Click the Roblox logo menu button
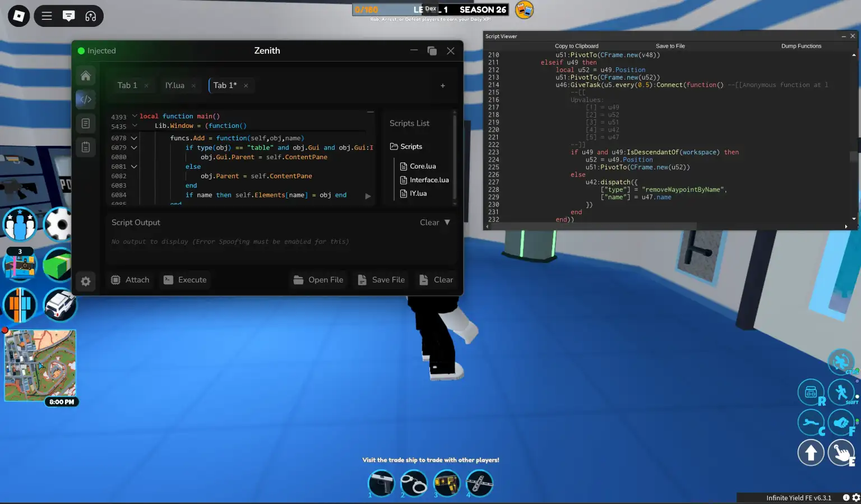The height and width of the screenshot is (504, 861). point(18,16)
